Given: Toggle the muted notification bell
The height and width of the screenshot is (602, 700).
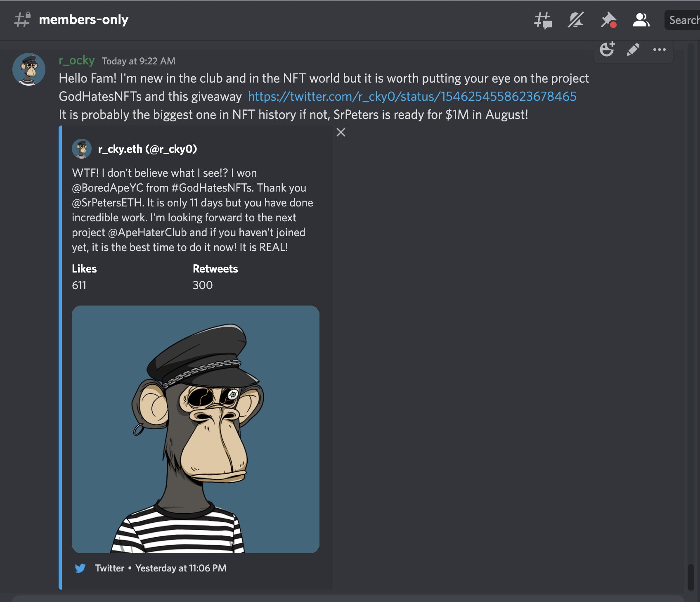Looking at the screenshot, I should coord(576,20).
